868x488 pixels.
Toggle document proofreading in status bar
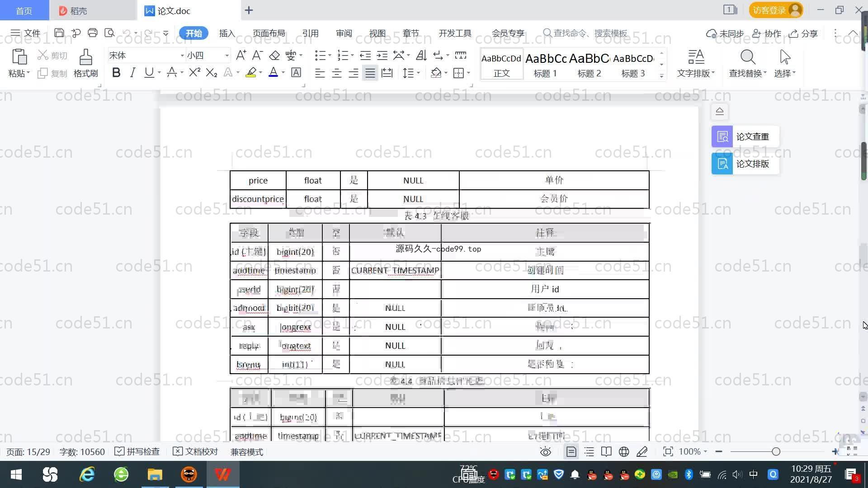coord(195,451)
